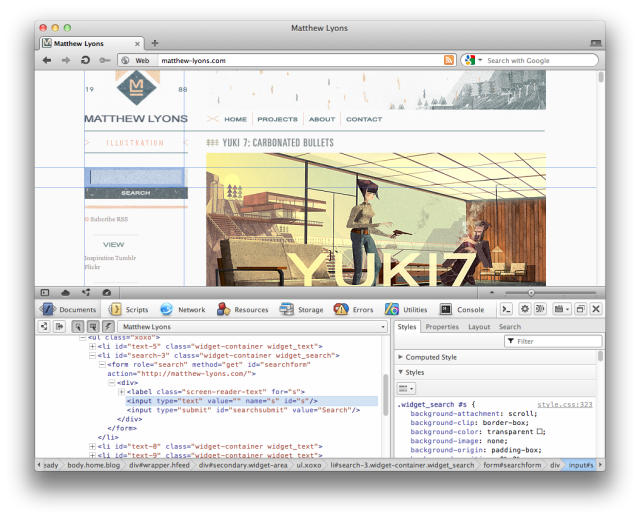Click the Opera Turbo gauge icon
This screenshot has width=640, height=519.
point(107,293)
